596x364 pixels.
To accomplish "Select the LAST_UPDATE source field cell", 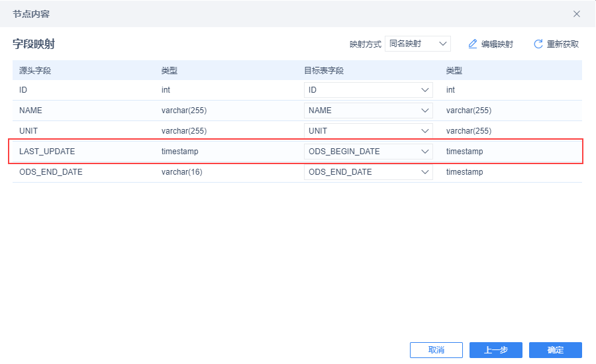I will [47, 152].
